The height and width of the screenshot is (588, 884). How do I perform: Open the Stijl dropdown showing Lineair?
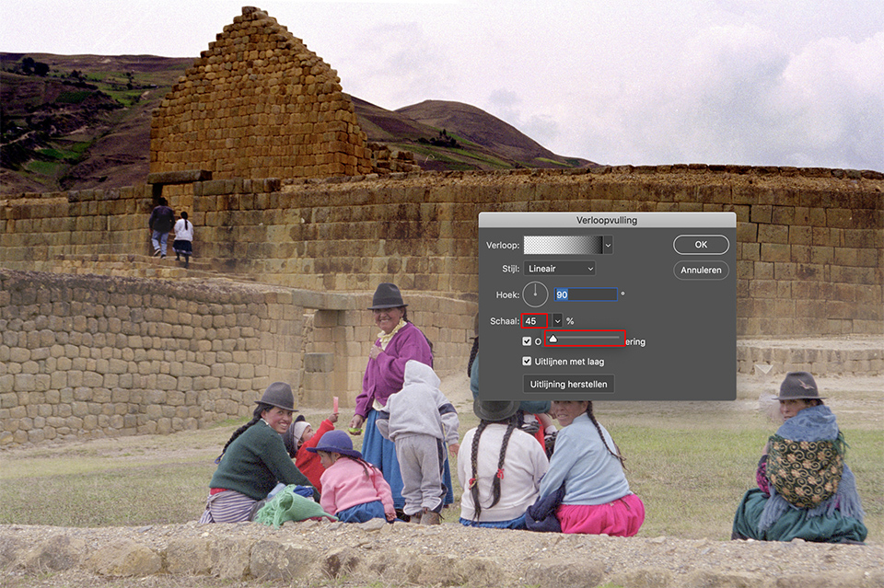tap(559, 269)
